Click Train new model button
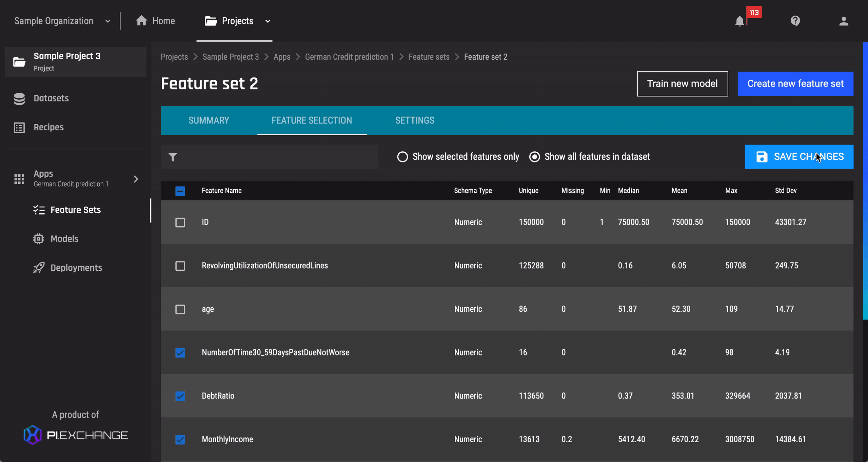The width and height of the screenshot is (868, 462). click(x=682, y=84)
